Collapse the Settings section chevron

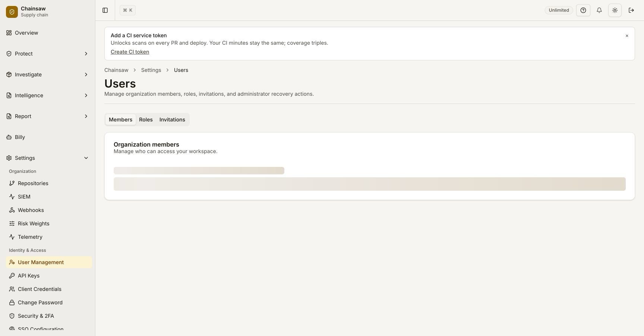click(x=86, y=158)
